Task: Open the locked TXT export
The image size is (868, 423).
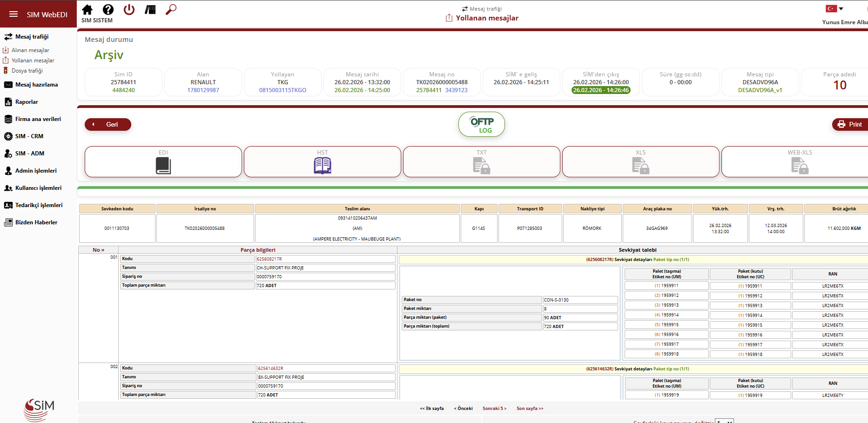Action: [482, 162]
